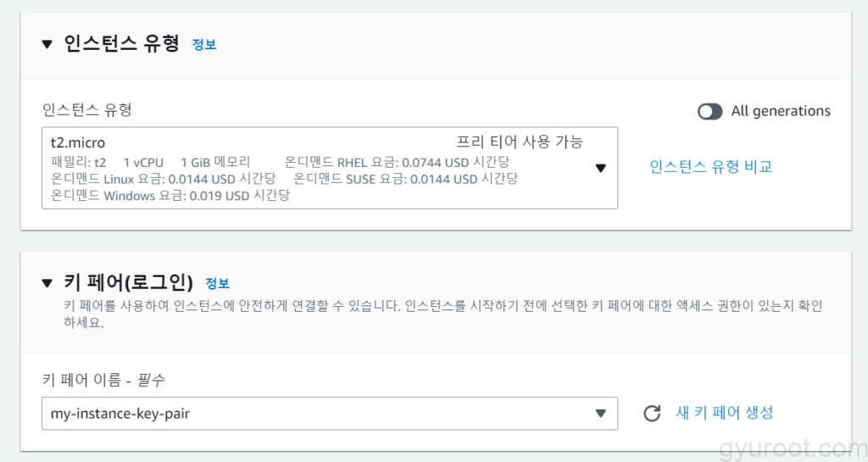This screenshot has height=462, width=868.
Task: Click the 인스턴스 유형 section heading text
Action: [x=122, y=44]
